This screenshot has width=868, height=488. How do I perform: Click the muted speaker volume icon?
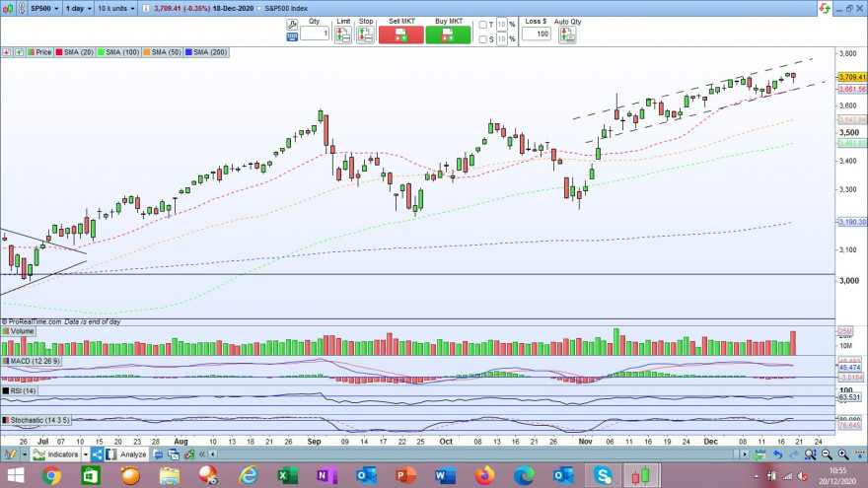pos(802,476)
